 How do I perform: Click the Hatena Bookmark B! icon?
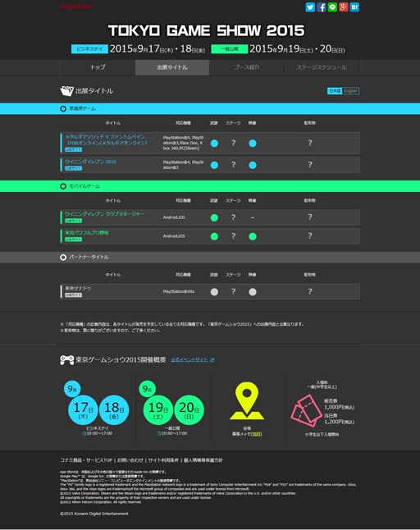pyautogui.click(x=354, y=7)
